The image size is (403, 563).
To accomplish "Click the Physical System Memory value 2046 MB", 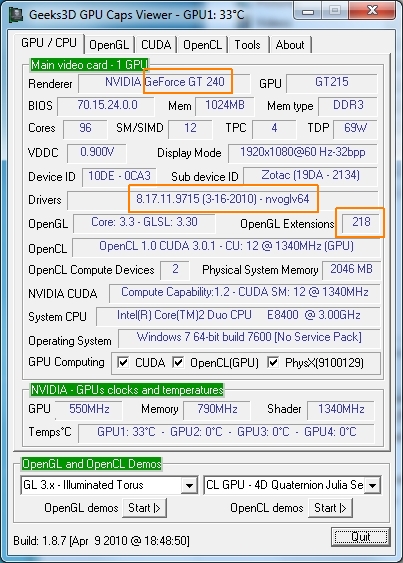I will pos(351,270).
